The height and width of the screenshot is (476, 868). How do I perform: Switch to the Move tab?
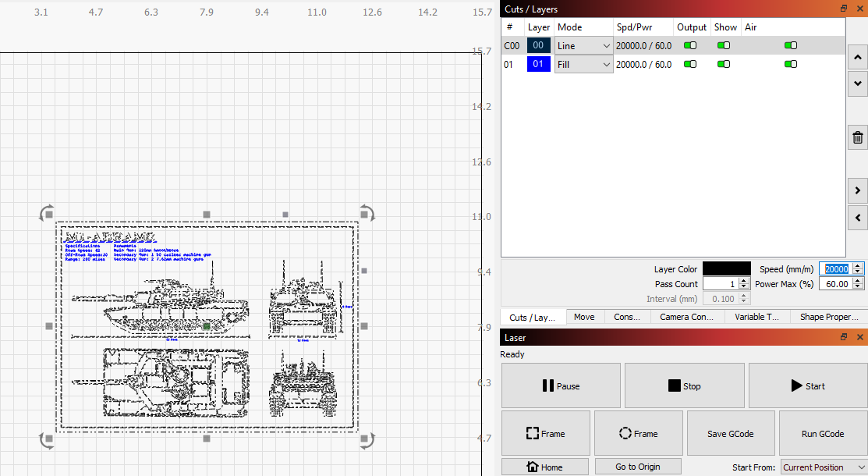coord(583,317)
